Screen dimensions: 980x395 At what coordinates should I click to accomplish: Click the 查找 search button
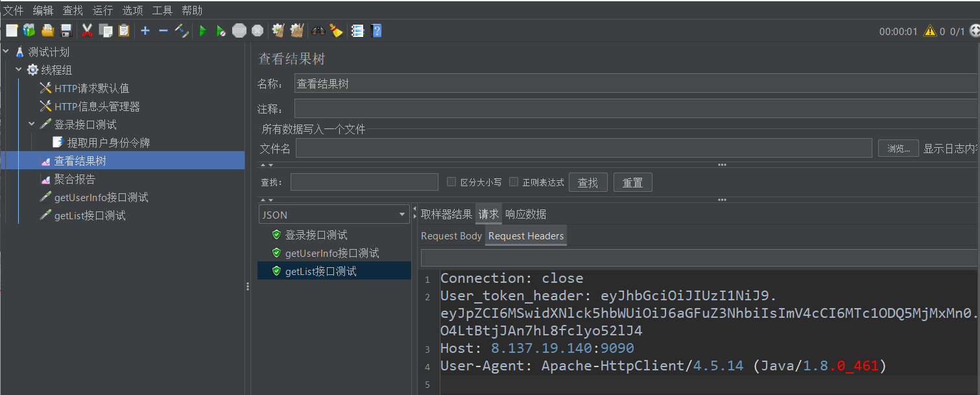[x=588, y=182]
